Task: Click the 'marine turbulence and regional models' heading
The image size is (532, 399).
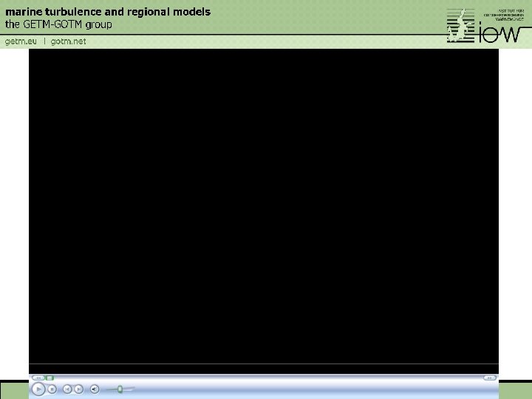Action: click(108, 12)
